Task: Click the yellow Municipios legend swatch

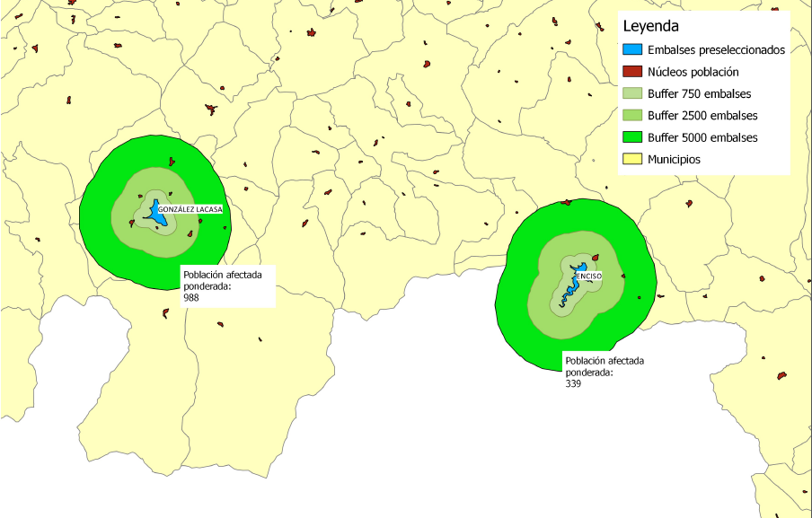Action: [631, 160]
